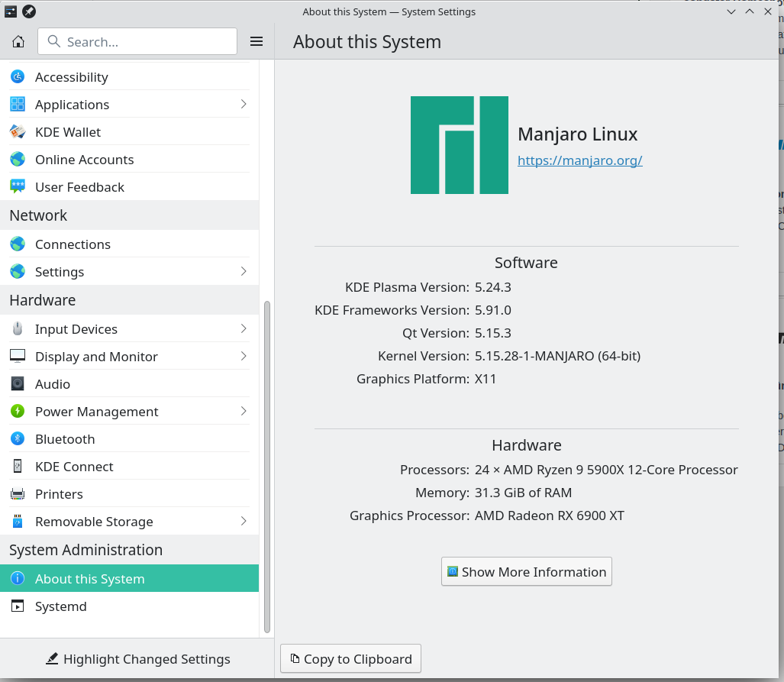Click the Qt version '5.15.3' value

493,333
